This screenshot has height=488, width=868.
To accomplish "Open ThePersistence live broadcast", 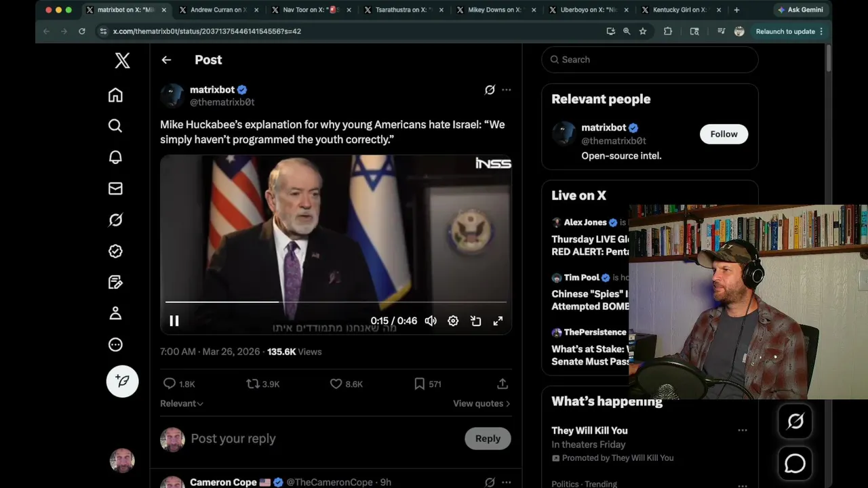I will 590,348.
